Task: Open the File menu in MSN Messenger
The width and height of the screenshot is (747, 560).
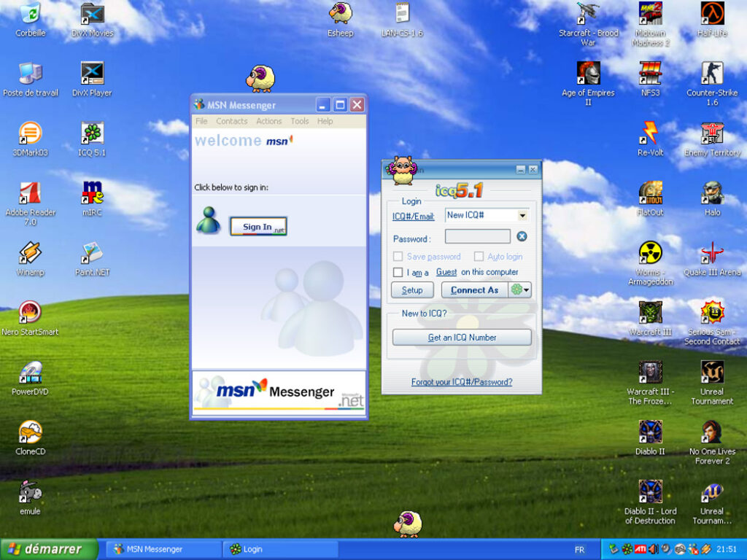Action: [201, 121]
